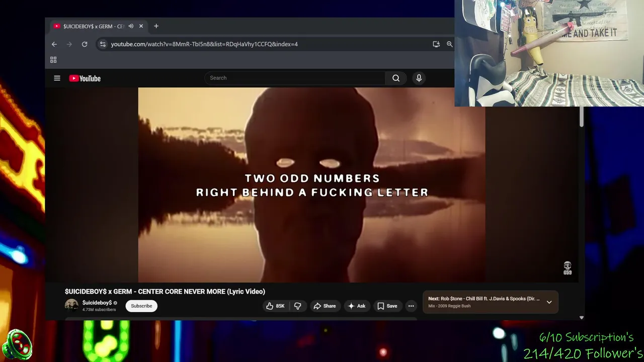Click the URL address bar text
The width and height of the screenshot is (644, 362).
[x=204, y=44]
